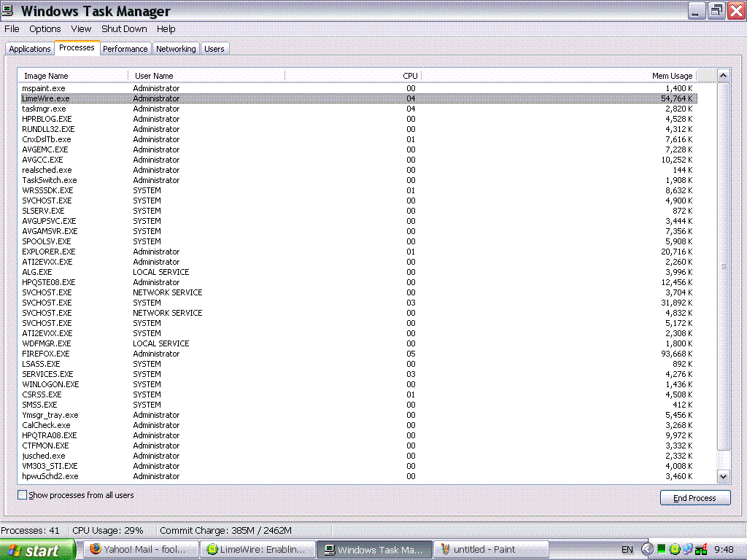Select the mspaint.exe process

pyautogui.click(x=43, y=88)
